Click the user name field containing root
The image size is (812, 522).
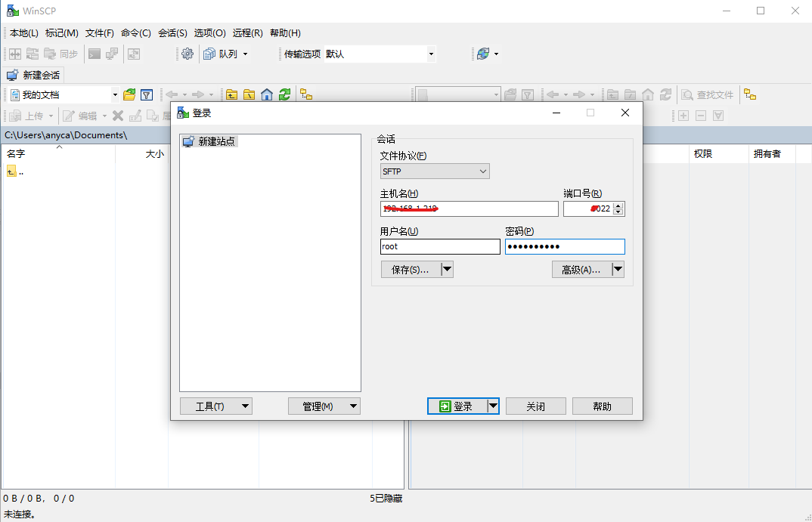click(x=440, y=246)
